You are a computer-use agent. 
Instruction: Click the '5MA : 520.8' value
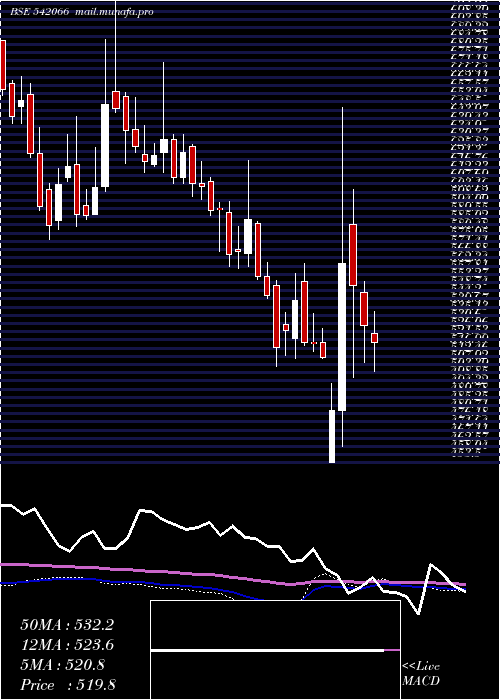pos(62,665)
